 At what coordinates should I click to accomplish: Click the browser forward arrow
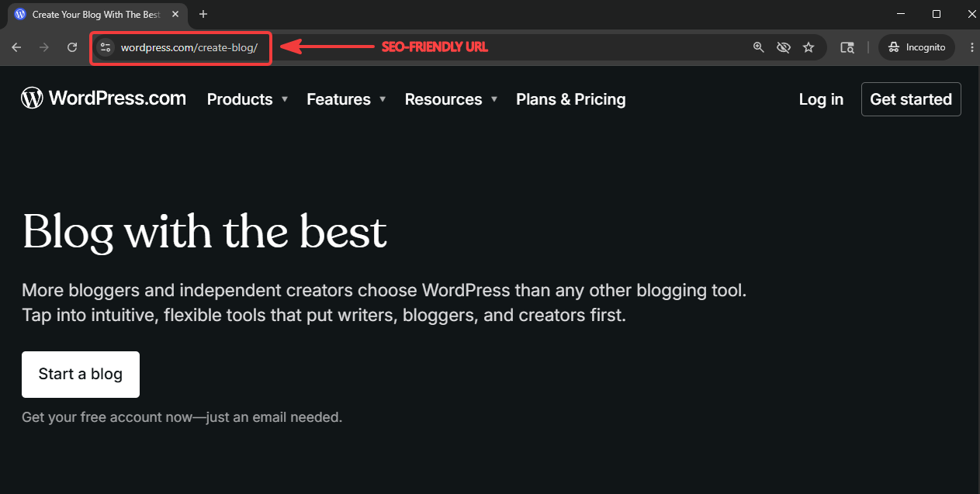(x=44, y=47)
